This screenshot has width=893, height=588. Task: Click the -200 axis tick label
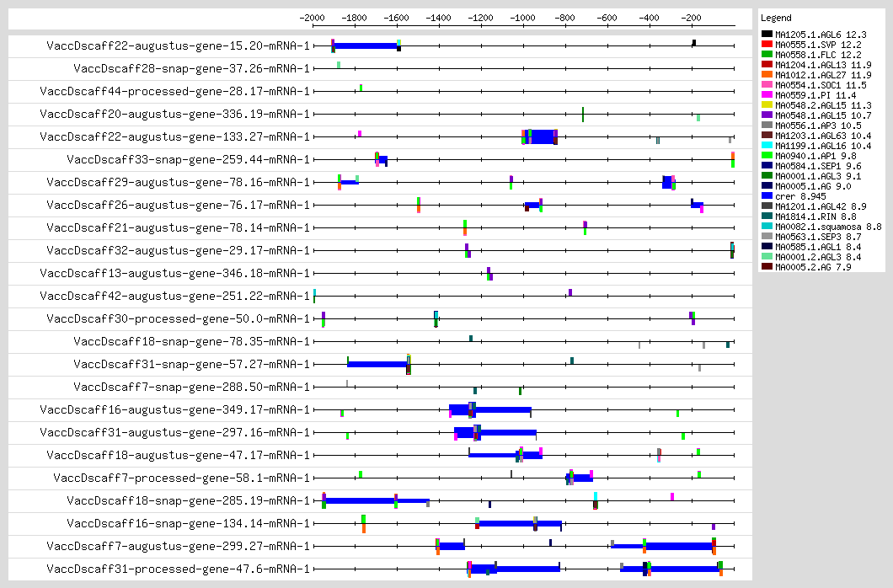[x=692, y=17]
